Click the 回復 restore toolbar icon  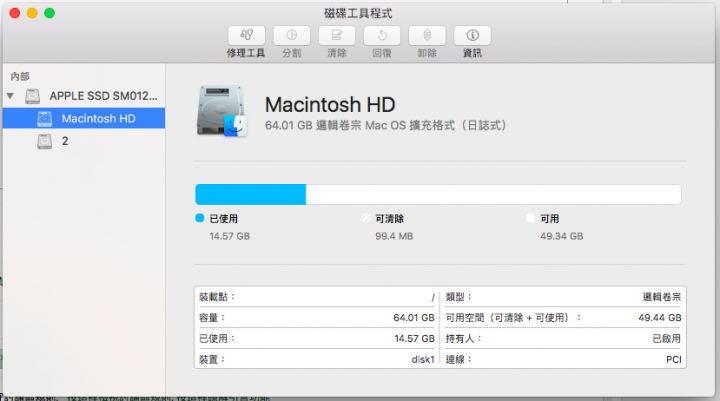(x=382, y=35)
